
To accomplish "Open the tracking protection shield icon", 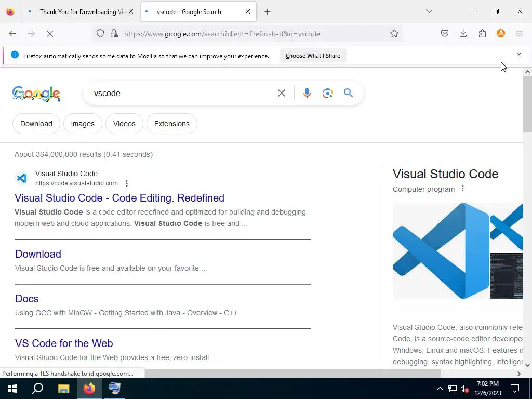I will pyautogui.click(x=100, y=33).
